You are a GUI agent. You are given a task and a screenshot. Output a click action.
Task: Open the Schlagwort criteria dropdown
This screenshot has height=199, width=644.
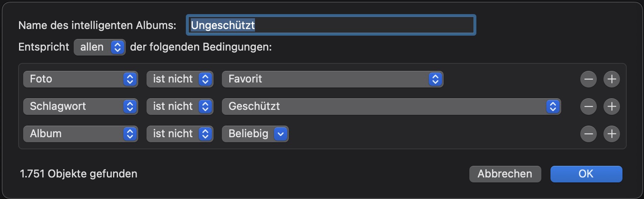point(80,107)
